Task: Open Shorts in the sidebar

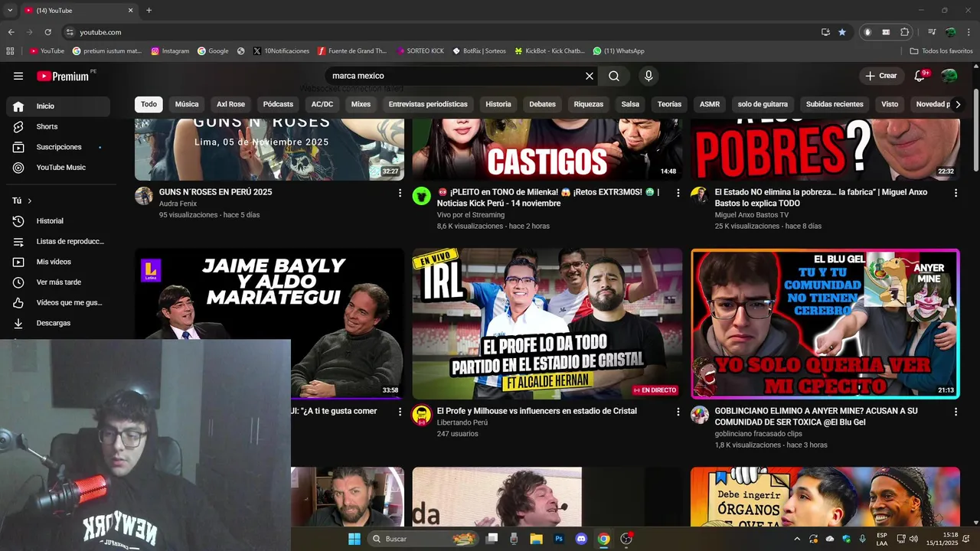Action: [58, 126]
